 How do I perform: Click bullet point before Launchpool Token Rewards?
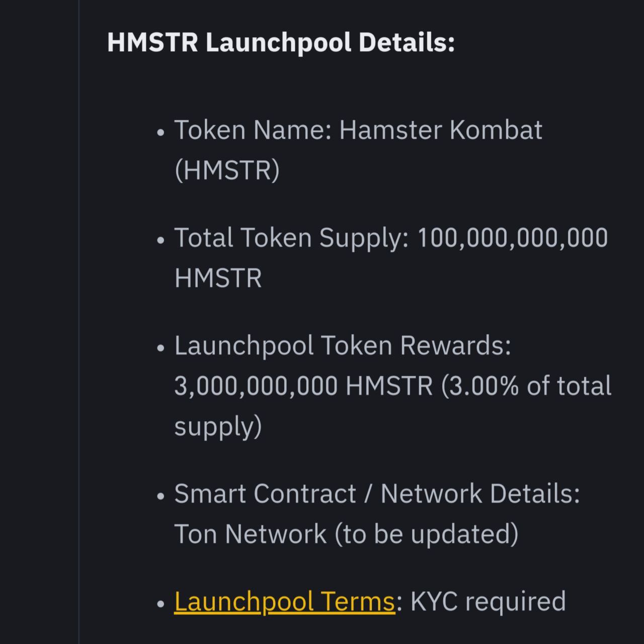point(160,348)
